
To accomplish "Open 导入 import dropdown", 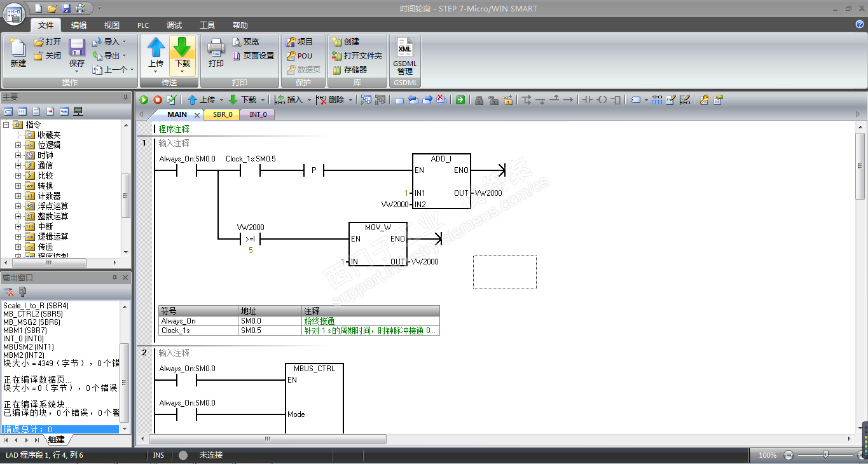I will coord(109,42).
